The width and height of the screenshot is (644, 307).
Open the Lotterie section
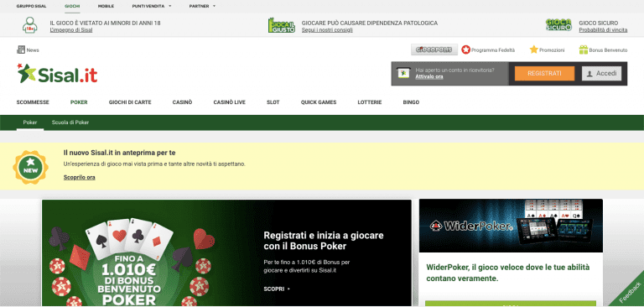(370, 102)
